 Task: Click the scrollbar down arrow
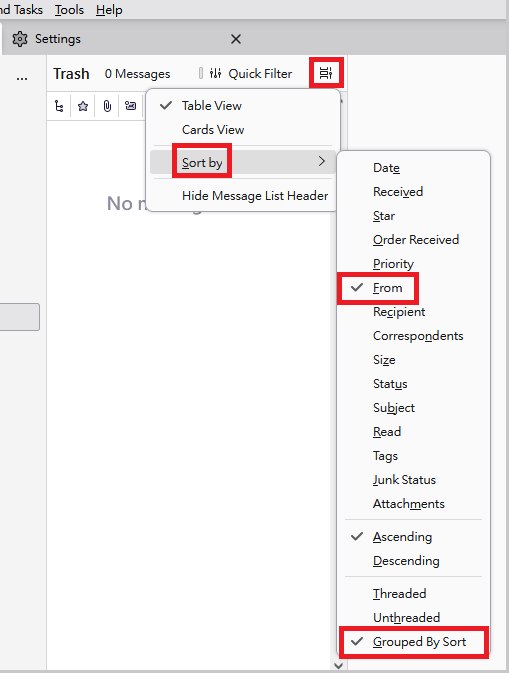(339, 666)
